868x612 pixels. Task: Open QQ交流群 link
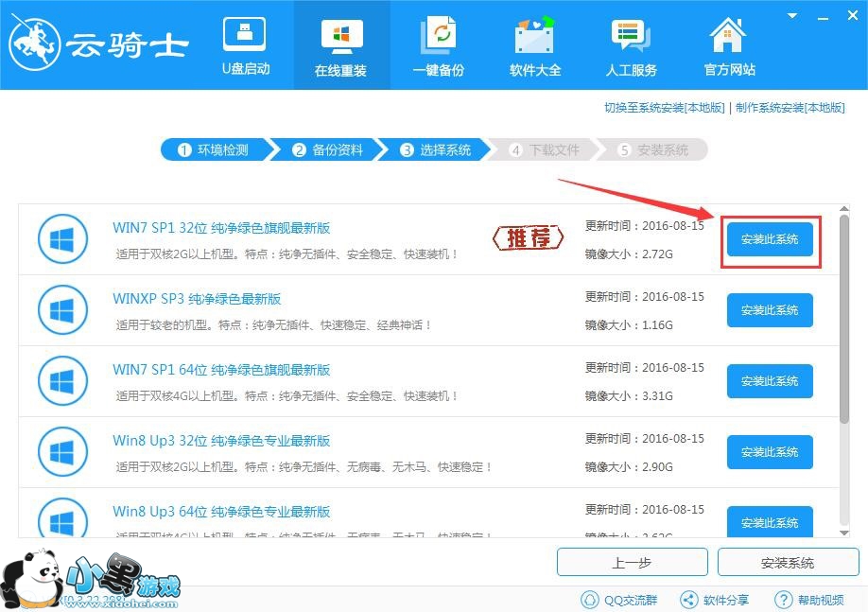619,600
